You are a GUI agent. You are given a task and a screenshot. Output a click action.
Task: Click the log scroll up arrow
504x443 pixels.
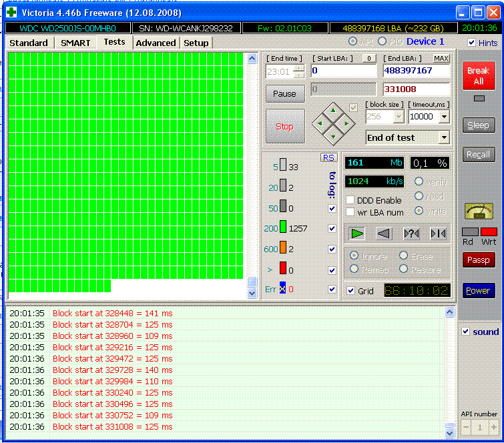click(x=449, y=312)
